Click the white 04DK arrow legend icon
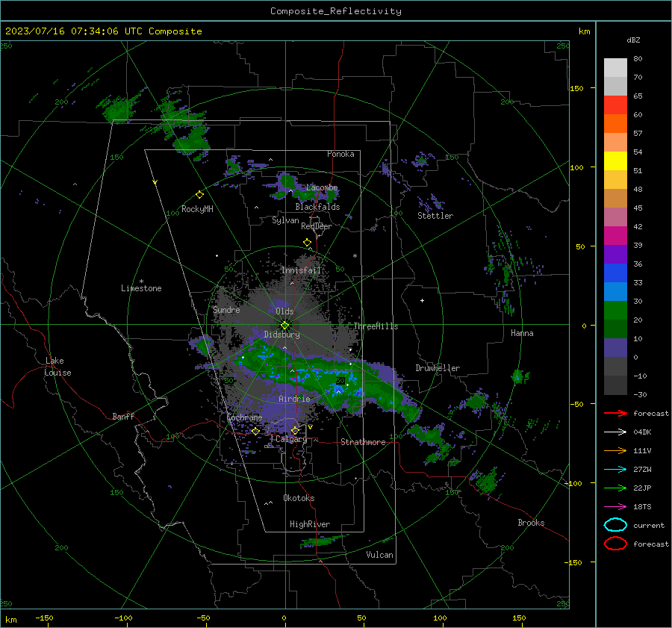672x628 pixels. pos(615,432)
